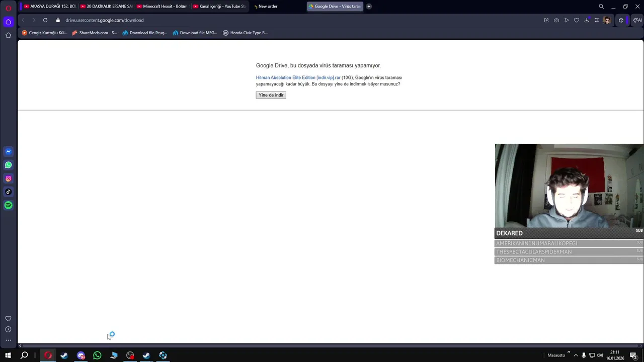Click the Yine de indir button
The width and height of the screenshot is (644, 362).
pyautogui.click(x=271, y=95)
